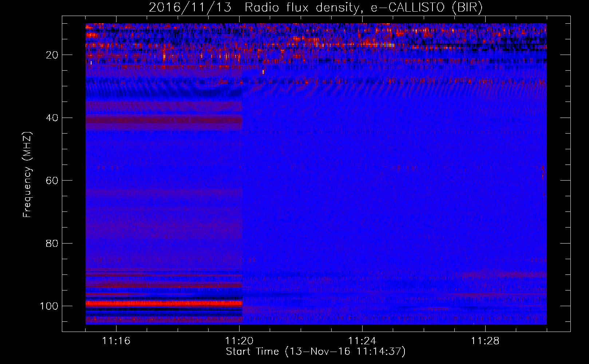Click the 11:20 time tick label

point(239,341)
